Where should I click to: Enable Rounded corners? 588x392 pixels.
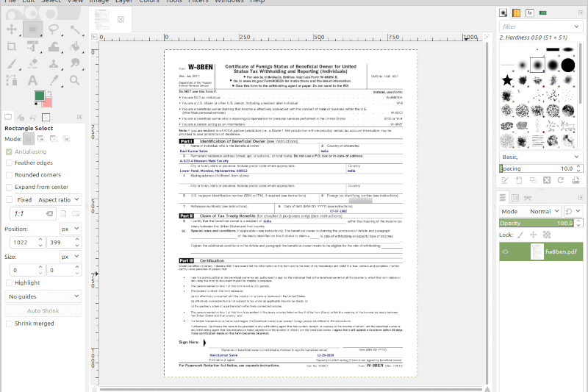tap(9, 175)
